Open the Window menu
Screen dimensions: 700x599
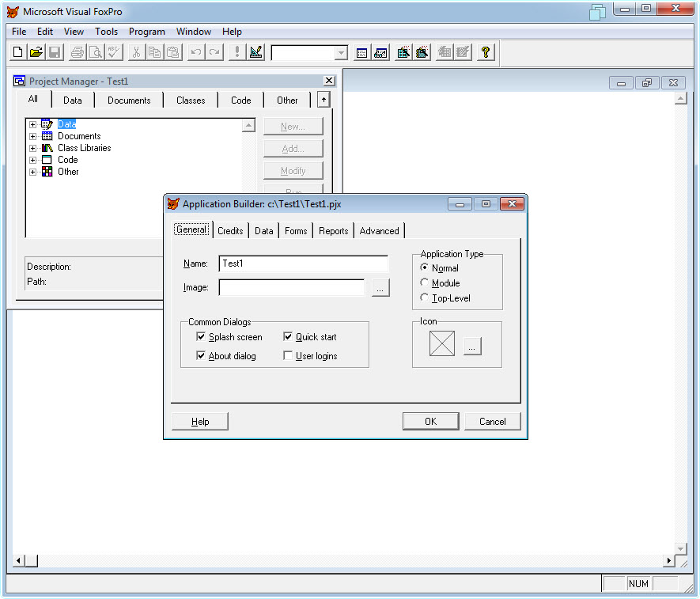click(194, 32)
